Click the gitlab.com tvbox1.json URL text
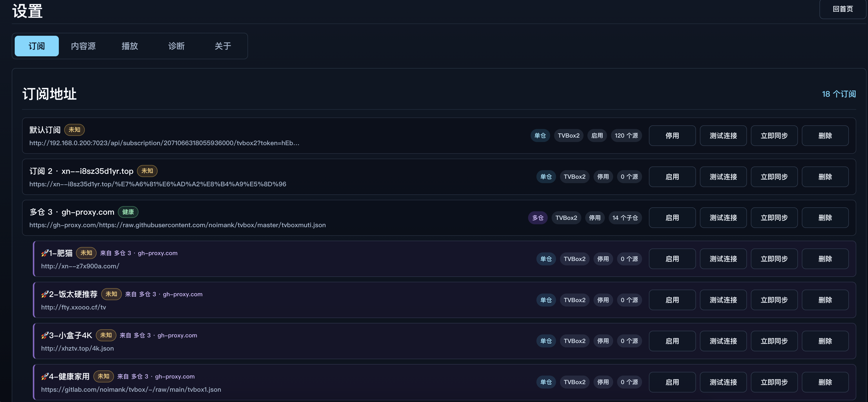 click(x=131, y=390)
